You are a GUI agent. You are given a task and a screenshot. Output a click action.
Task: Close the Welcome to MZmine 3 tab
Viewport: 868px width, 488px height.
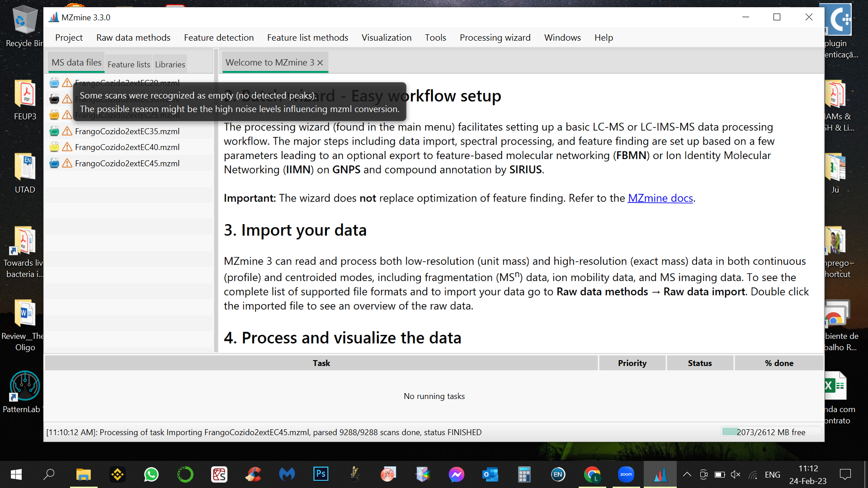320,63
